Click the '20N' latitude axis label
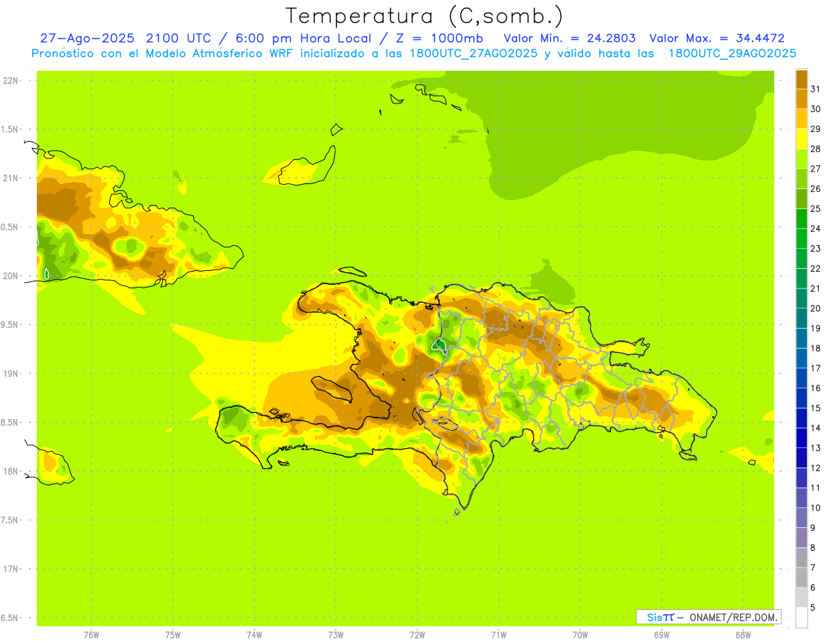The height and width of the screenshot is (644, 834). 11,276
